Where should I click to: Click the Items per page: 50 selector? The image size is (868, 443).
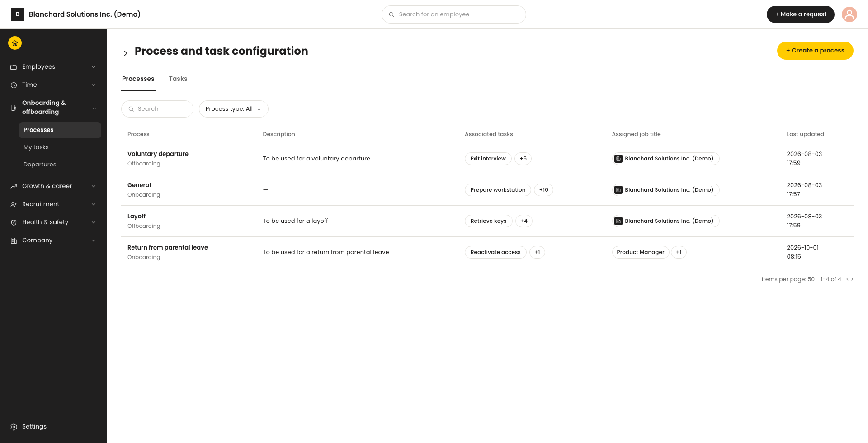click(x=788, y=279)
